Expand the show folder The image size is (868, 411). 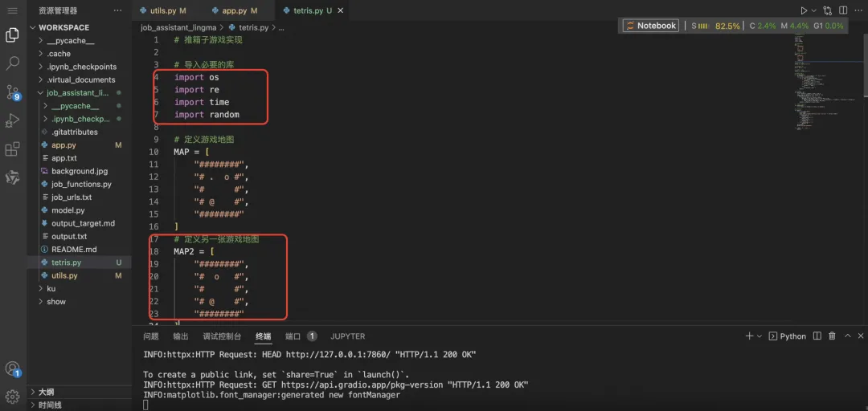coord(79,302)
